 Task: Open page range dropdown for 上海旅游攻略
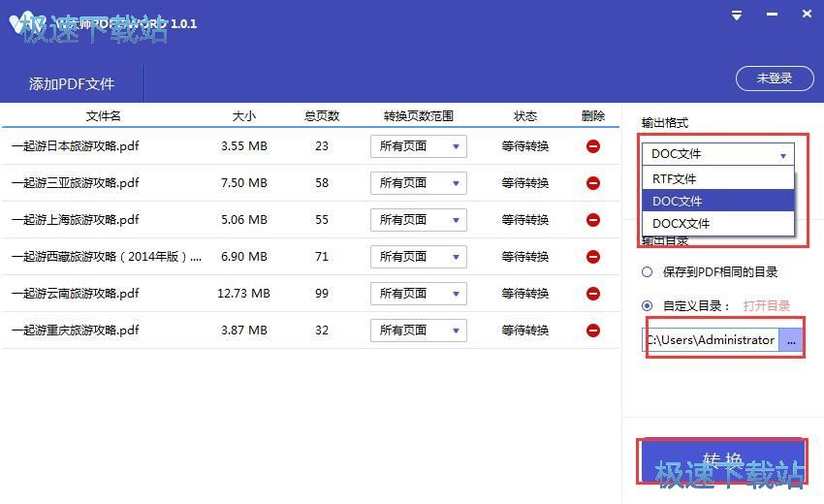pyautogui.click(x=419, y=220)
